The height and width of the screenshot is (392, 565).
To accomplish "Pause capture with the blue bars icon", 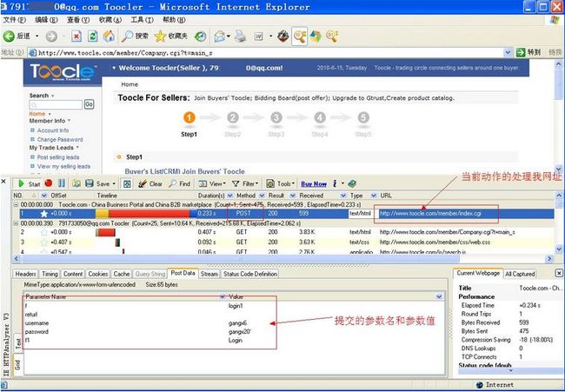I will [x=62, y=183].
